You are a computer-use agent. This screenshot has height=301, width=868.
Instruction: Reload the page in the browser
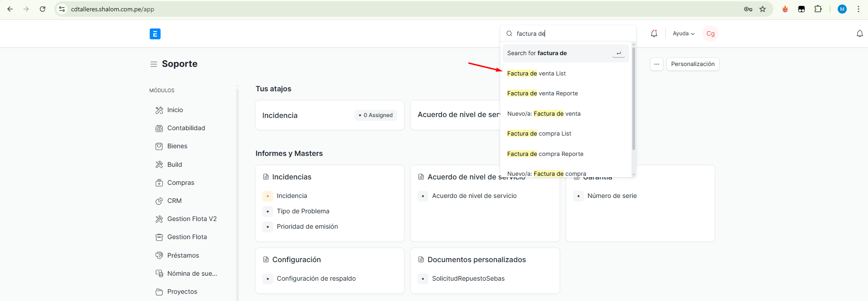43,9
